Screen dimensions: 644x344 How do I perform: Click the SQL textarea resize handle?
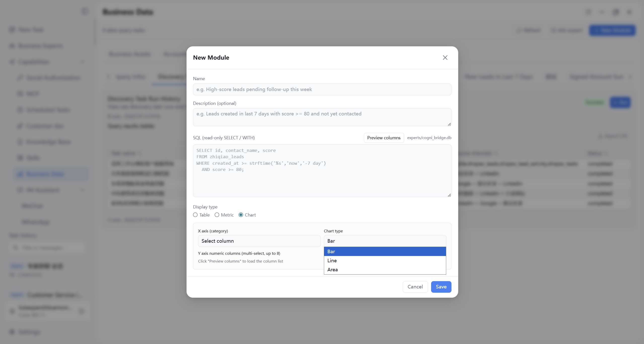coord(449,195)
